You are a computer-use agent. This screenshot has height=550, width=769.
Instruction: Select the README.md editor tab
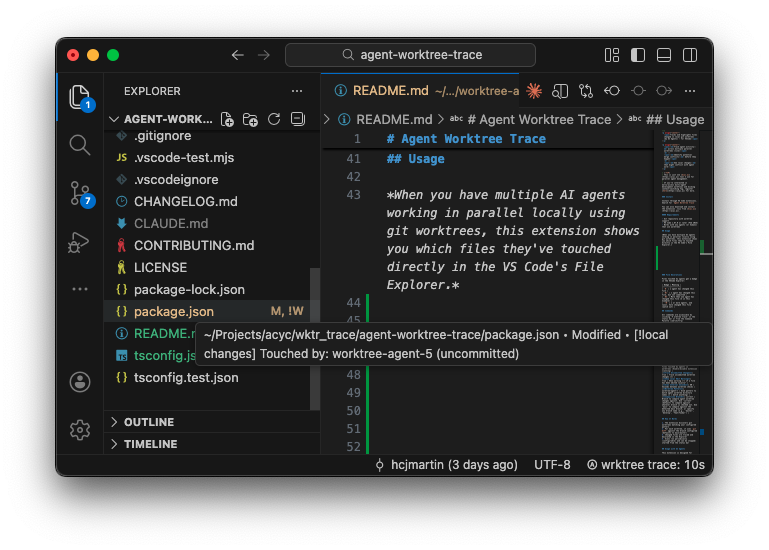pos(392,91)
